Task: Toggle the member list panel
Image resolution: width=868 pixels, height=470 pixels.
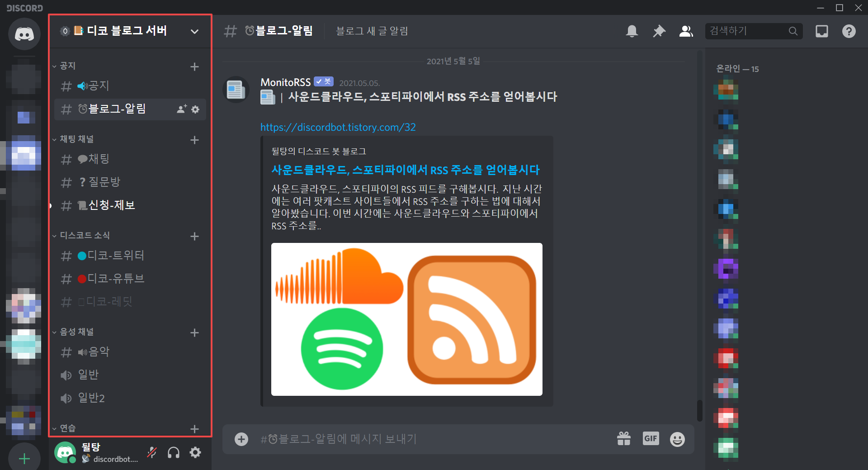Action: coord(686,31)
